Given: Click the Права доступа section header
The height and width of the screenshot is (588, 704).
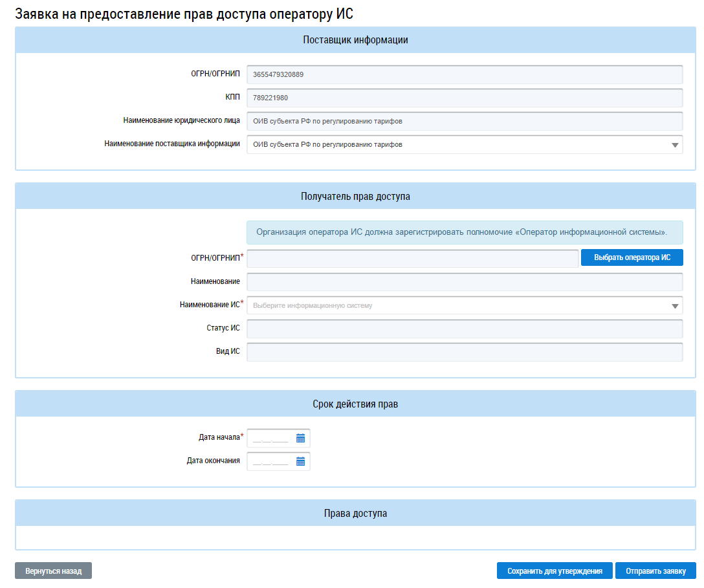Looking at the screenshot, I should coord(355,514).
